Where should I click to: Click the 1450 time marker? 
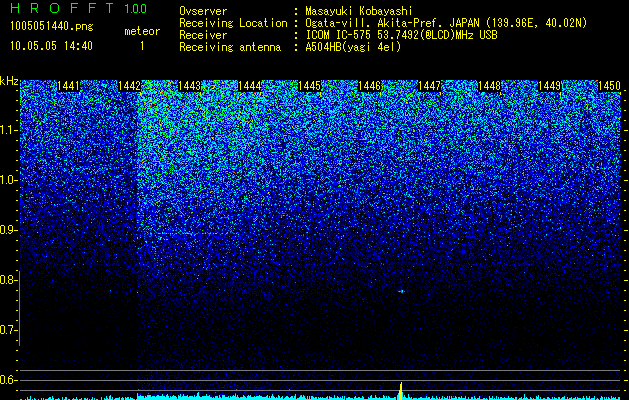click(609, 86)
